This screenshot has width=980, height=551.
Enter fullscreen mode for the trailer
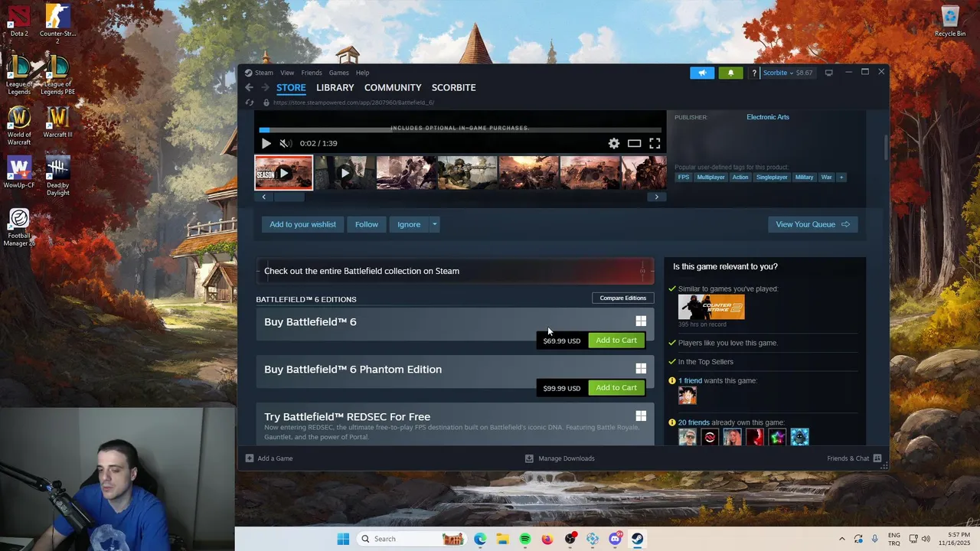click(x=655, y=143)
